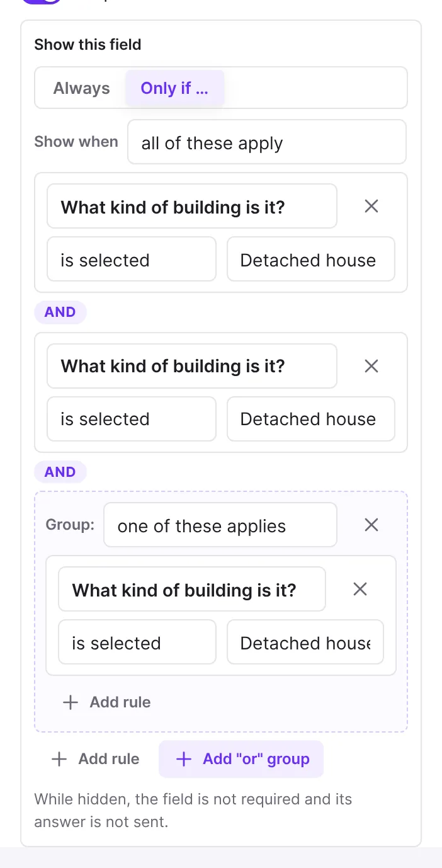The width and height of the screenshot is (442, 868).
Task: Select the Always visibility option
Action: pyautogui.click(x=81, y=88)
